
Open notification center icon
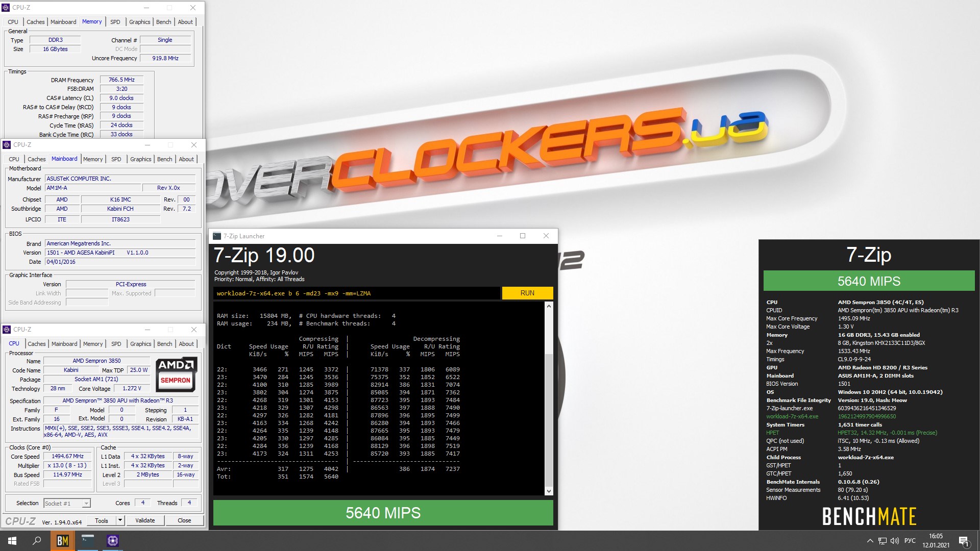(964, 541)
